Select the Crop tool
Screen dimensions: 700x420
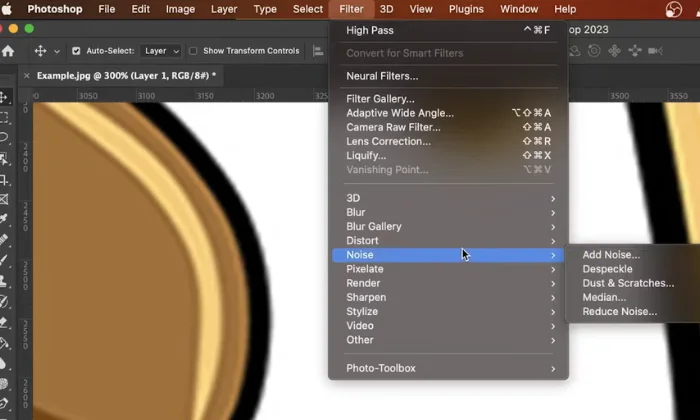(x=4, y=180)
